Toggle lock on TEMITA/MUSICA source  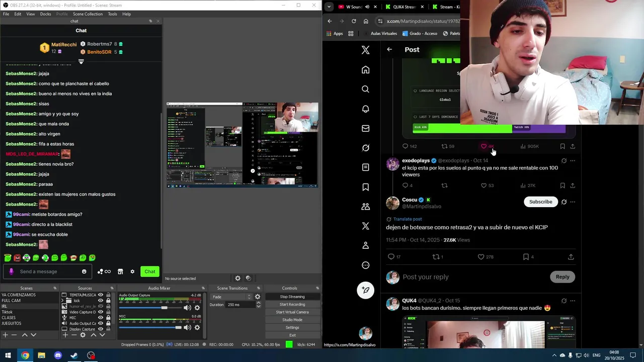[x=108, y=295]
